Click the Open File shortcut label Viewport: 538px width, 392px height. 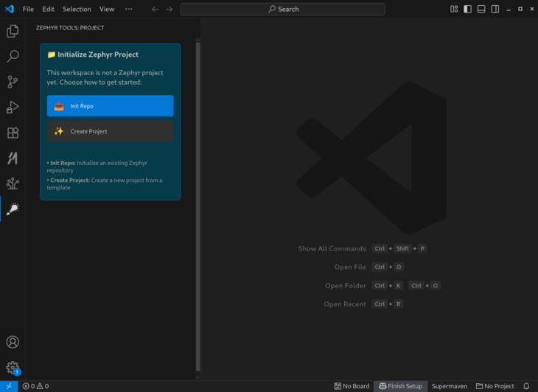[x=350, y=267]
